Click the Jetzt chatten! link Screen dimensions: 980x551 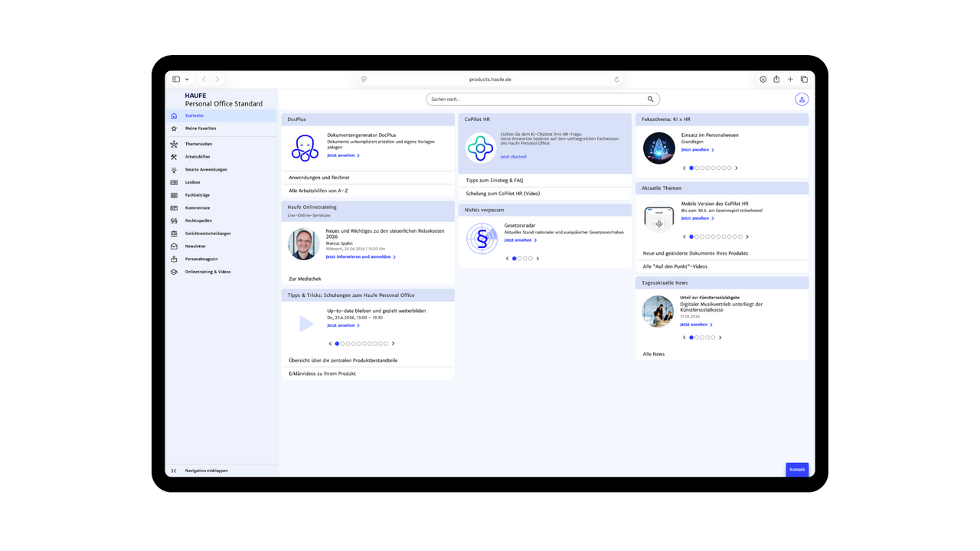[x=513, y=157]
